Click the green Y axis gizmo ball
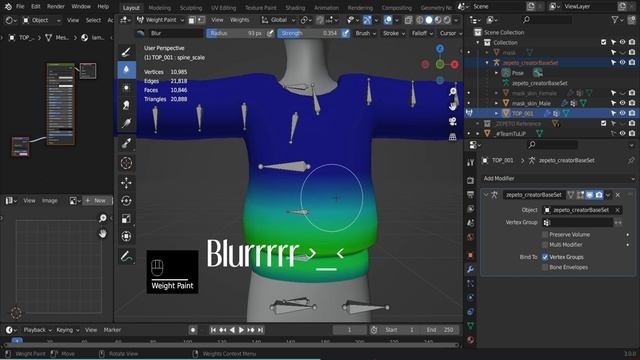 [x=440, y=64]
